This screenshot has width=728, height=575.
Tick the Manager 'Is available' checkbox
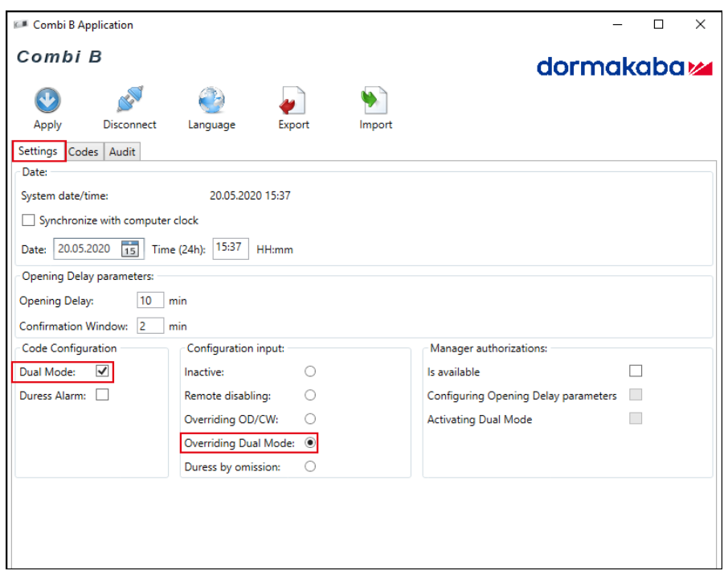[x=636, y=372]
